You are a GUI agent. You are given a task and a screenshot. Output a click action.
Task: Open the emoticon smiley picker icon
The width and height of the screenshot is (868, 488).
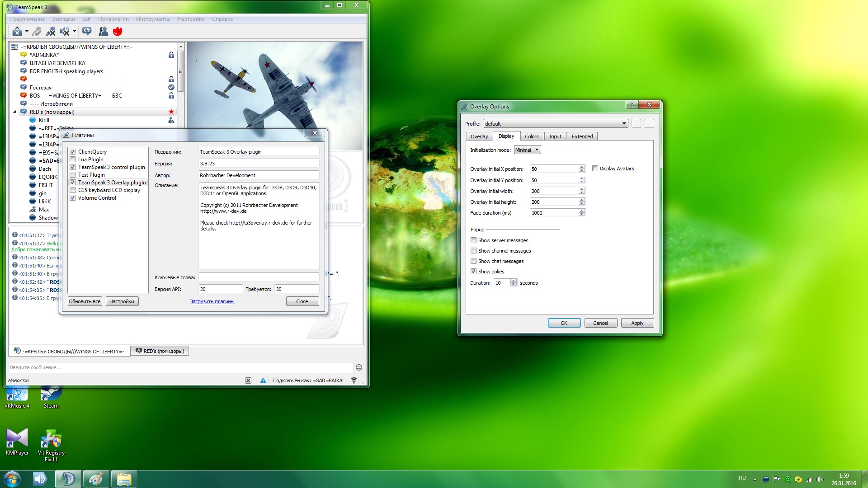(x=359, y=367)
